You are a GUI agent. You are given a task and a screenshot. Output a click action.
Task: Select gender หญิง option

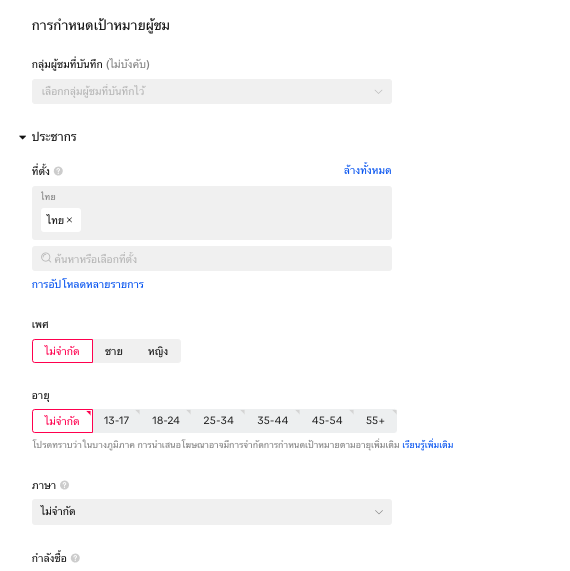157,351
